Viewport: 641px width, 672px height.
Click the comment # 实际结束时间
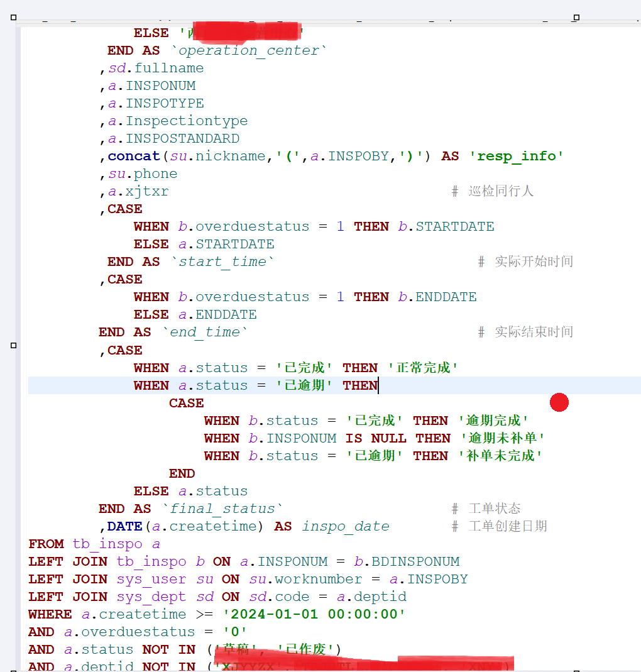click(526, 332)
